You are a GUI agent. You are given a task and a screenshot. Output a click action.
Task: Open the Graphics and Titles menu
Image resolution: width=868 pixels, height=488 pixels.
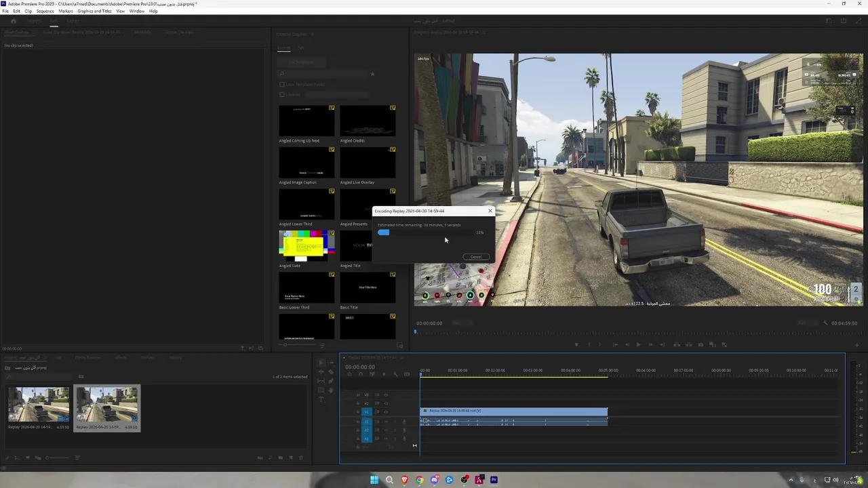click(x=94, y=11)
